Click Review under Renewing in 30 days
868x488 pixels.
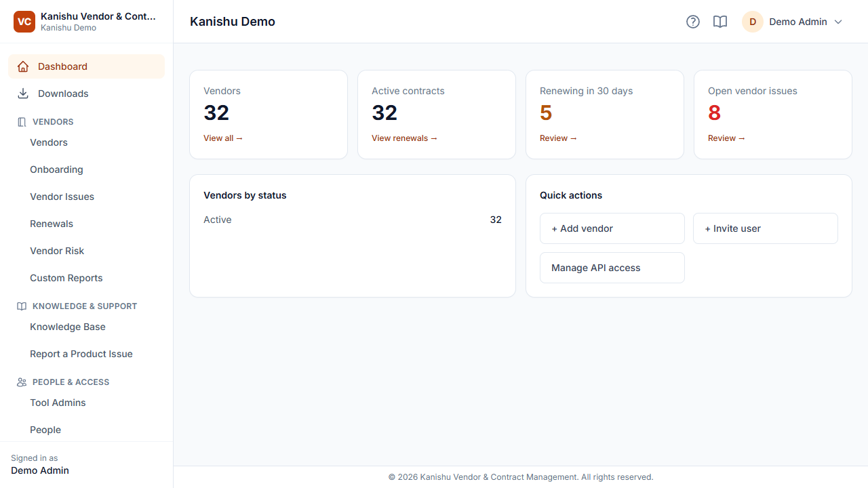coord(558,138)
